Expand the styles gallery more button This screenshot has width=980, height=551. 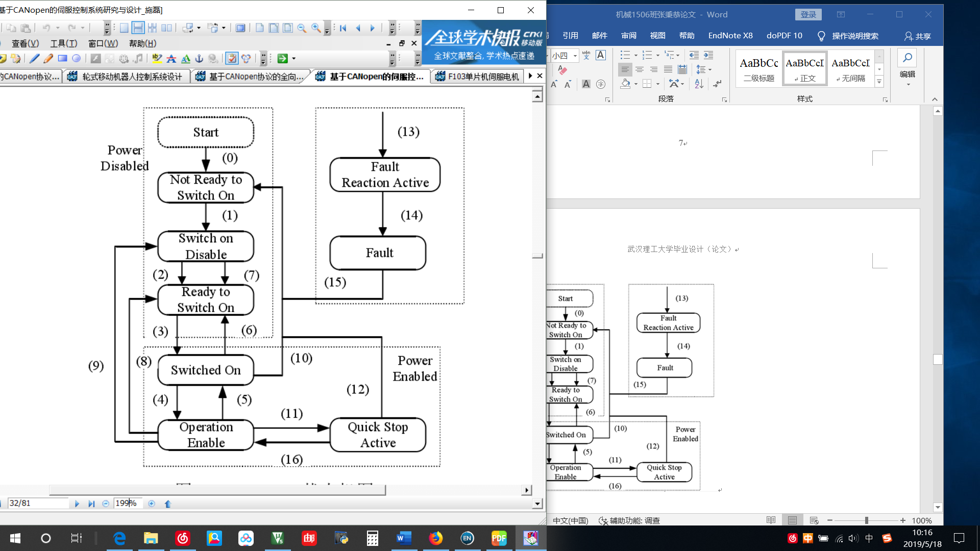point(879,82)
